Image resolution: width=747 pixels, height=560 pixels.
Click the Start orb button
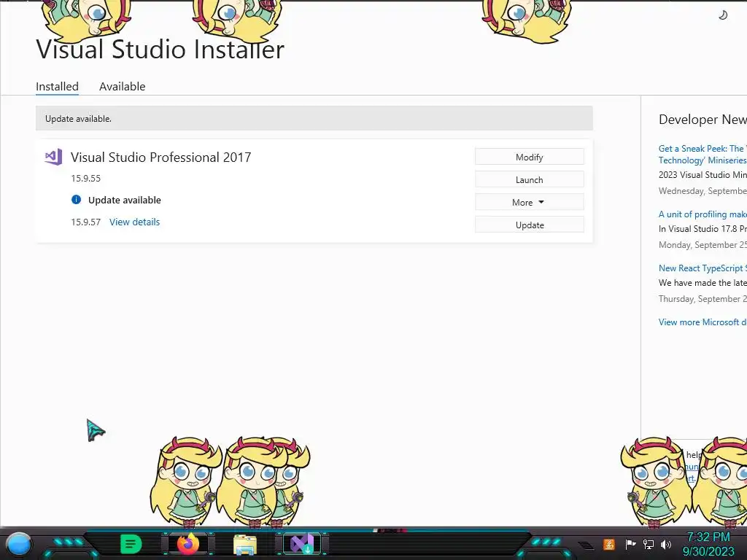coord(19,545)
